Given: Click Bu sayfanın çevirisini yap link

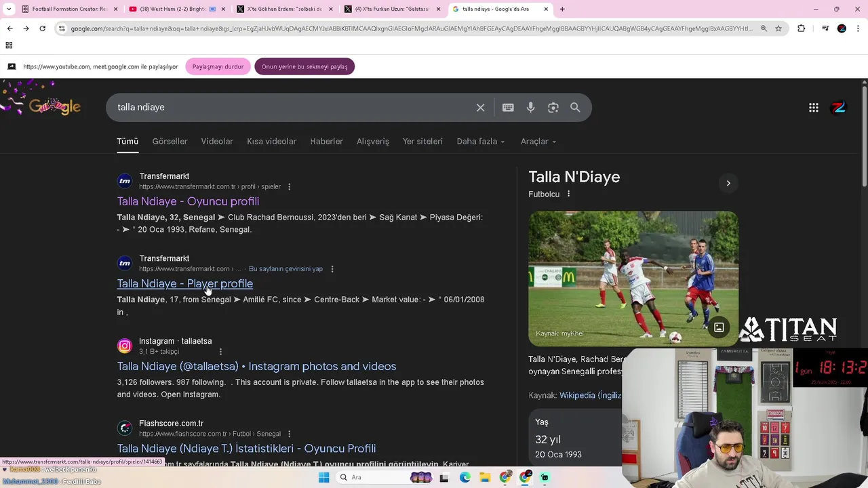Looking at the screenshot, I should click(285, 269).
